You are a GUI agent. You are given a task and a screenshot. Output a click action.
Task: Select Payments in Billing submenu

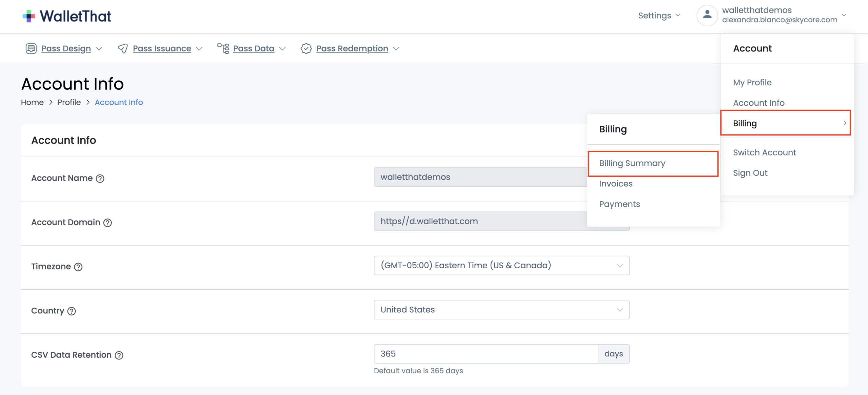pyautogui.click(x=619, y=204)
